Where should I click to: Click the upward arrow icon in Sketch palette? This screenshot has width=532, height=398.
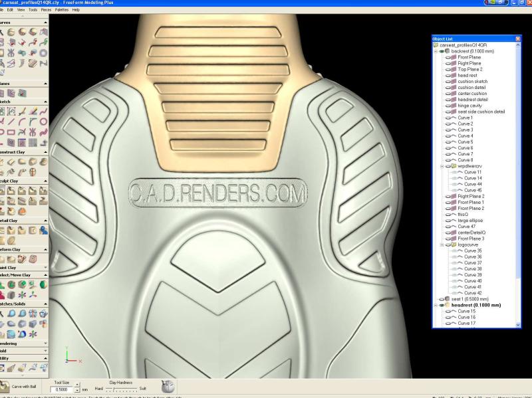click(43, 143)
